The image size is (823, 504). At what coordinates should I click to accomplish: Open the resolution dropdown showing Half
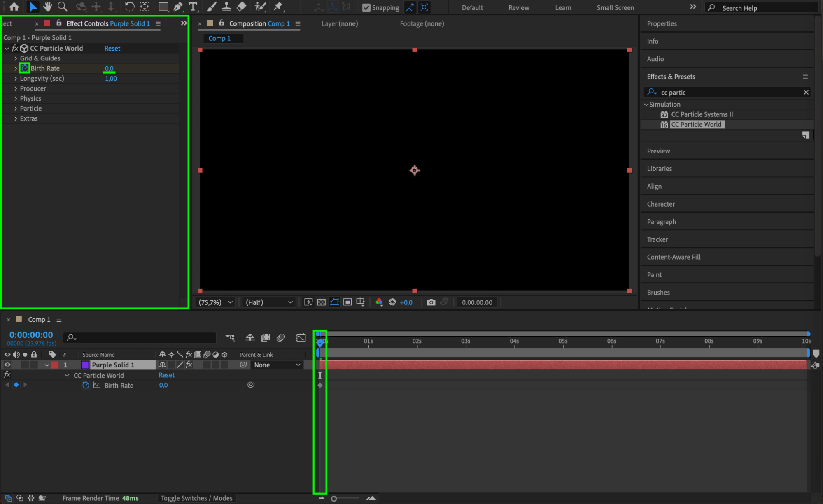pos(269,302)
